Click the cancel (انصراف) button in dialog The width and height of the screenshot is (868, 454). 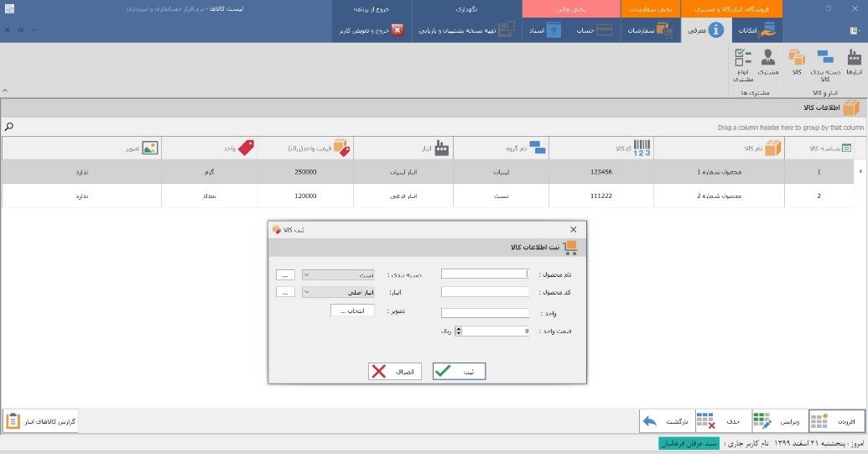394,371
